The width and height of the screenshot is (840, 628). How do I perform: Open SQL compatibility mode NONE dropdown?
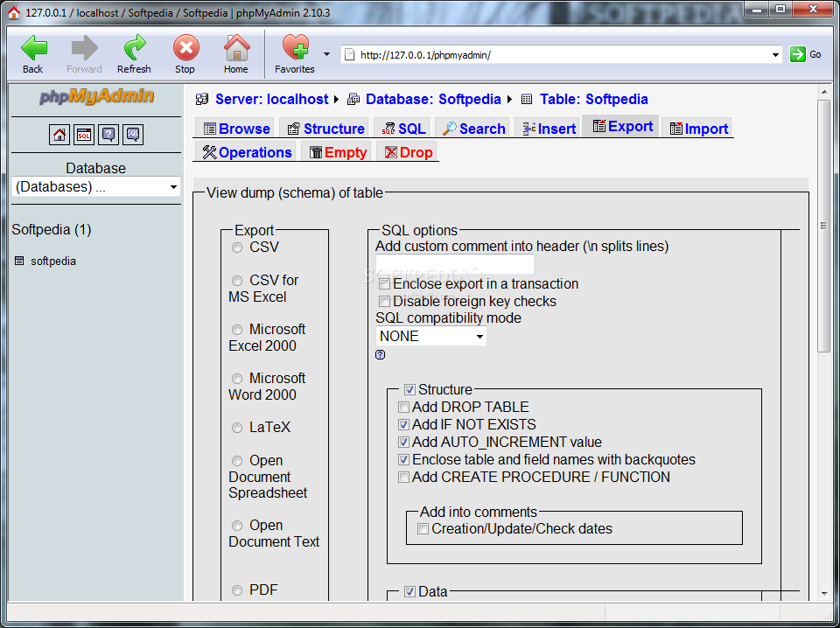430,336
